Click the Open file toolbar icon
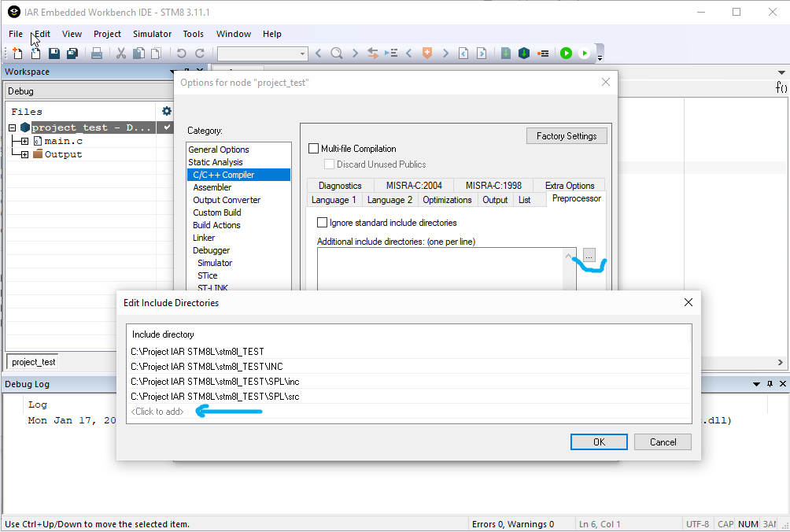 [35, 53]
